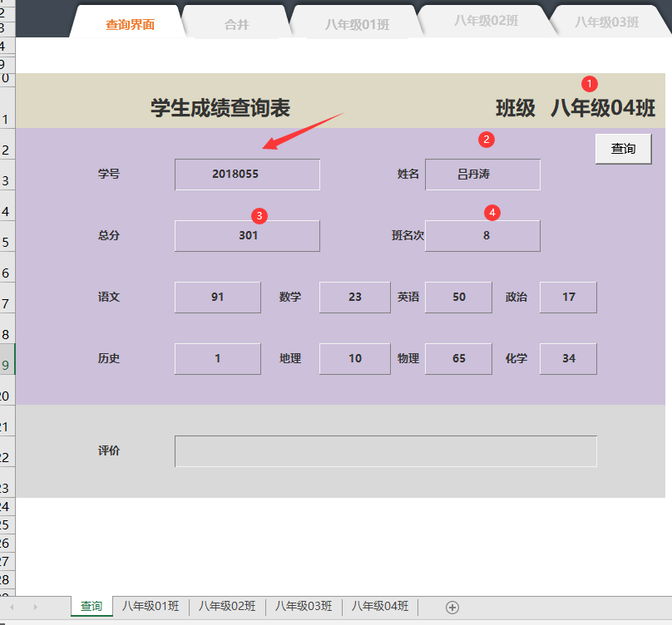
Task: Add a new sheet with plus icon
Action: [x=452, y=608]
